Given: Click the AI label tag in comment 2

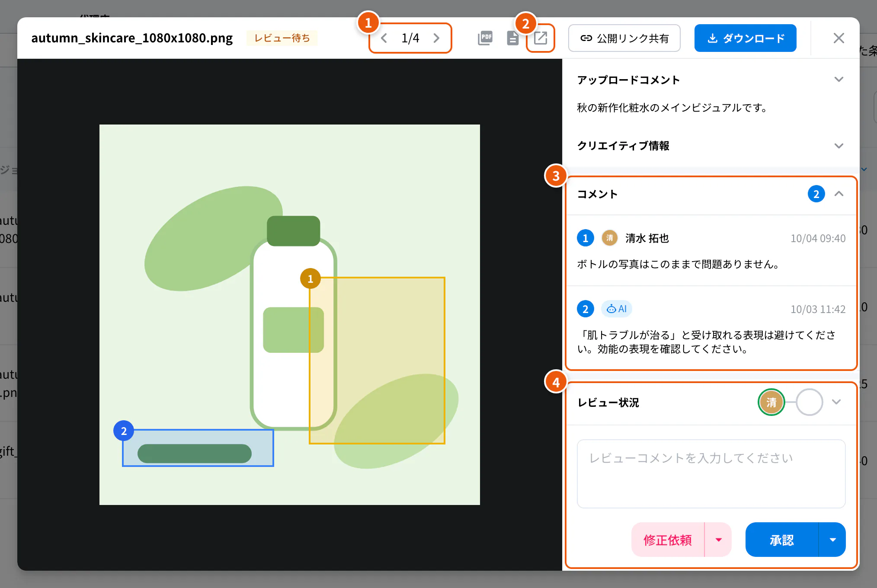Looking at the screenshot, I should (x=617, y=309).
